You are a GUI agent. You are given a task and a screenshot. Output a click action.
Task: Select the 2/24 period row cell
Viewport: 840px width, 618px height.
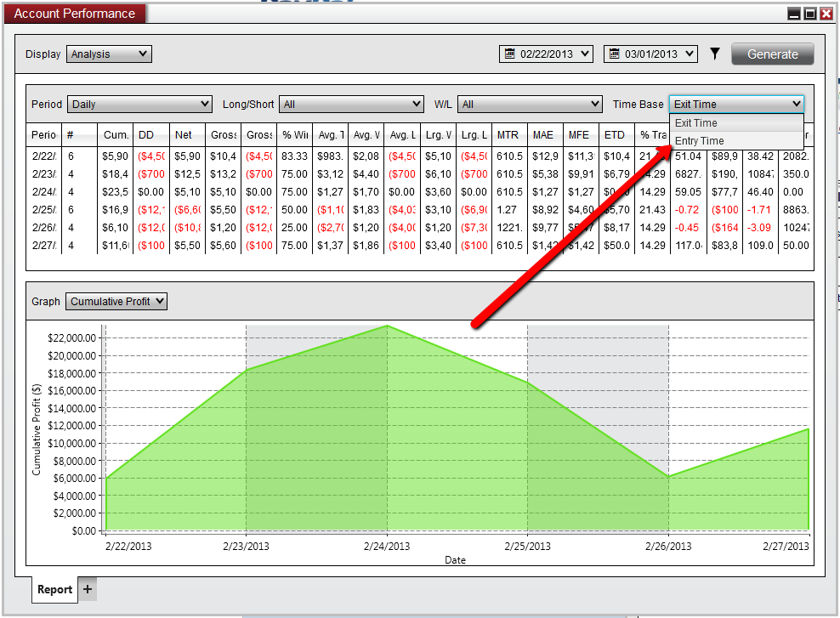point(44,192)
